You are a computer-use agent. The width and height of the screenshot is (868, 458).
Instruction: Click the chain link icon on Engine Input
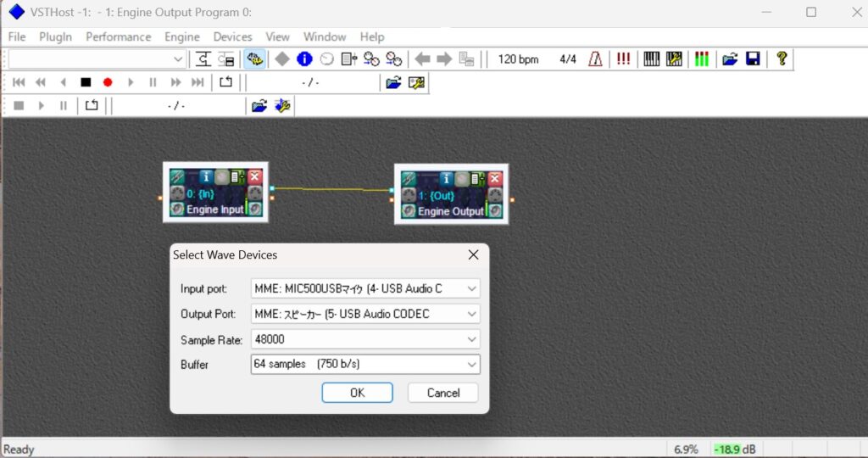(178, 177)
